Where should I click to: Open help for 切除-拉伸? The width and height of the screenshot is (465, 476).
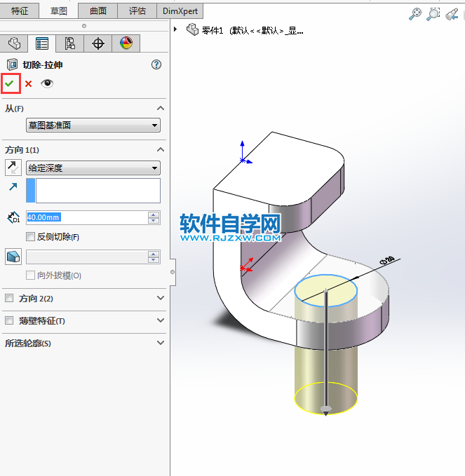tap(156, 64)
